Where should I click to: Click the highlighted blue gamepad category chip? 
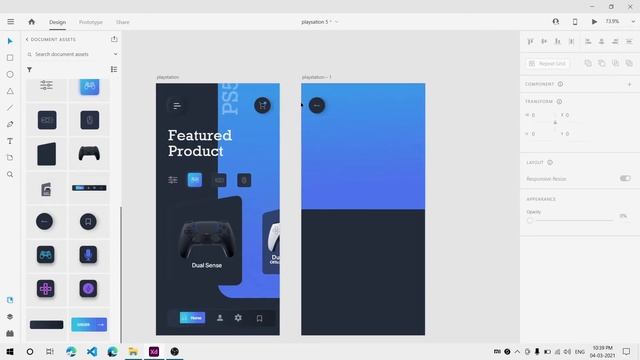[x=195, y=180]
